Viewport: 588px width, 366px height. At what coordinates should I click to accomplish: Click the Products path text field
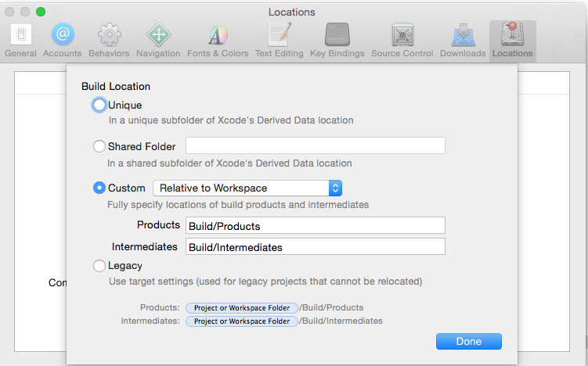coord(315,225)
